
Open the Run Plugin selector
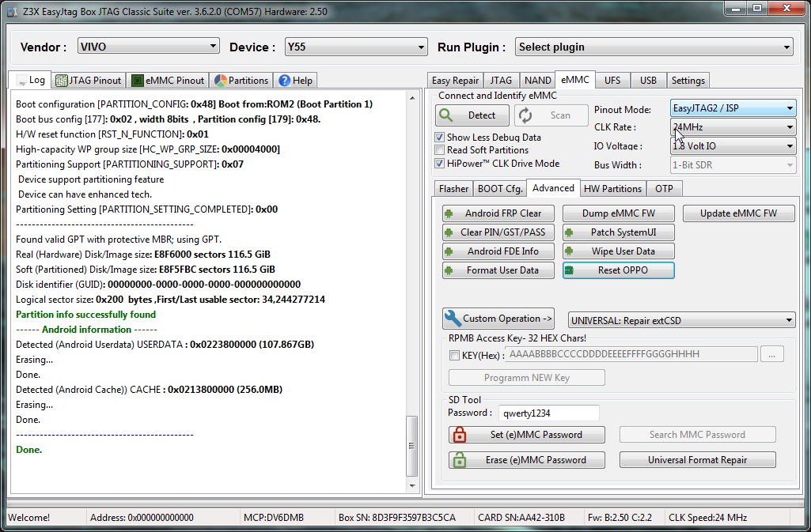(654, 47)
